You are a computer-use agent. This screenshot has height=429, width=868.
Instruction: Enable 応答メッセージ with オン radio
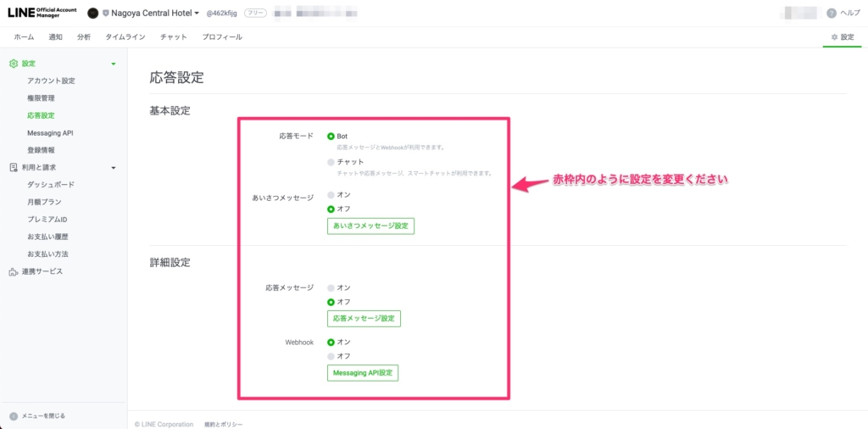[x=331, y=288]
